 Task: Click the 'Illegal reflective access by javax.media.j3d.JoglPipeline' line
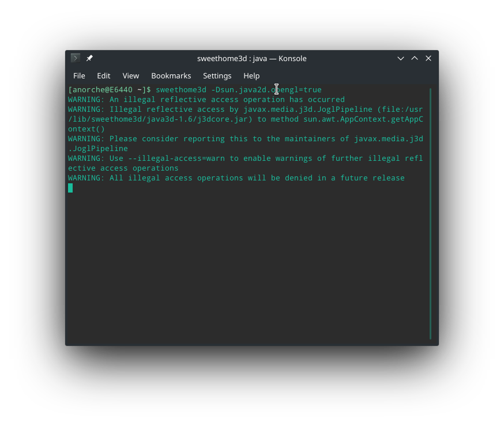click(x=245, y=110)
